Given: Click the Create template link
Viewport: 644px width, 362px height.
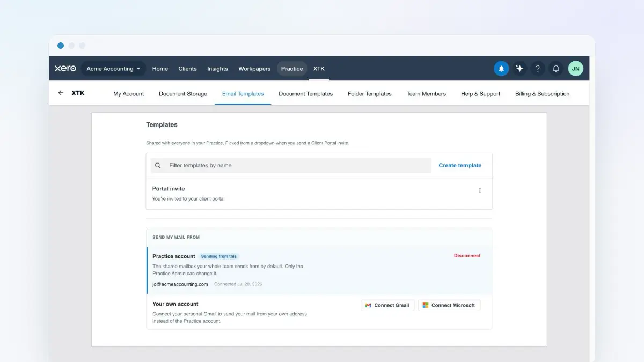Looking at the screenshot, I should point(460,166).
